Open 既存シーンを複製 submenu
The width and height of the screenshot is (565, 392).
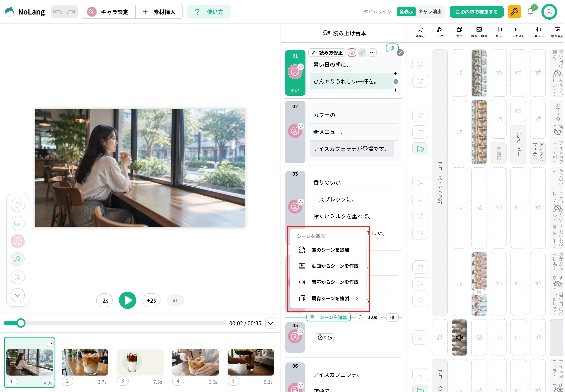coord(328,298)
